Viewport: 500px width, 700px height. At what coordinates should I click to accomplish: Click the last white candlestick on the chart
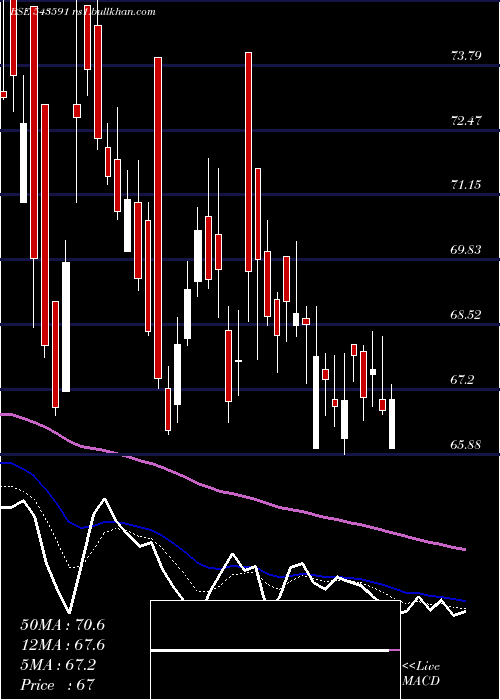point(392,424)
